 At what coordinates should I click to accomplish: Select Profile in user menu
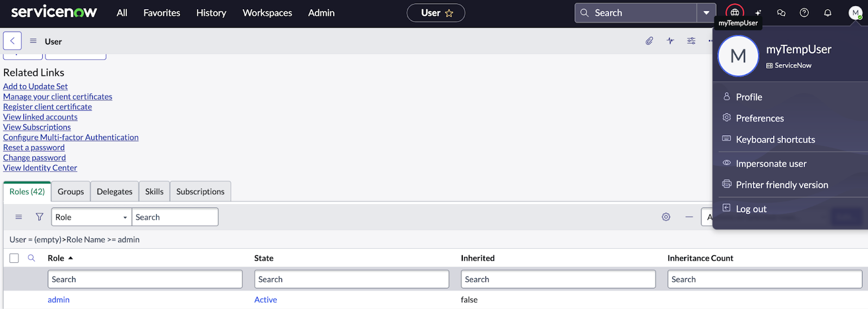click(749, 97)
